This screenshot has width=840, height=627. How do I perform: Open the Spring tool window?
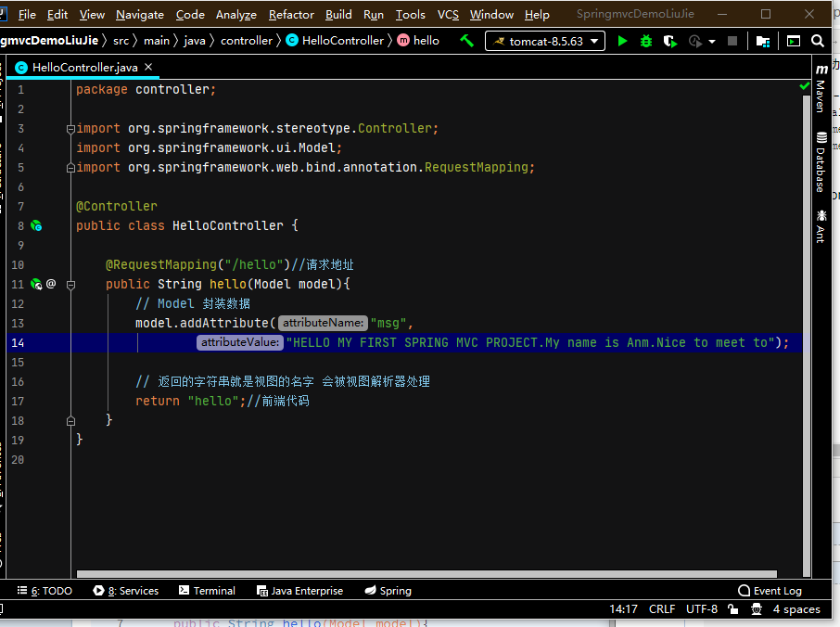tap(388, 591)
